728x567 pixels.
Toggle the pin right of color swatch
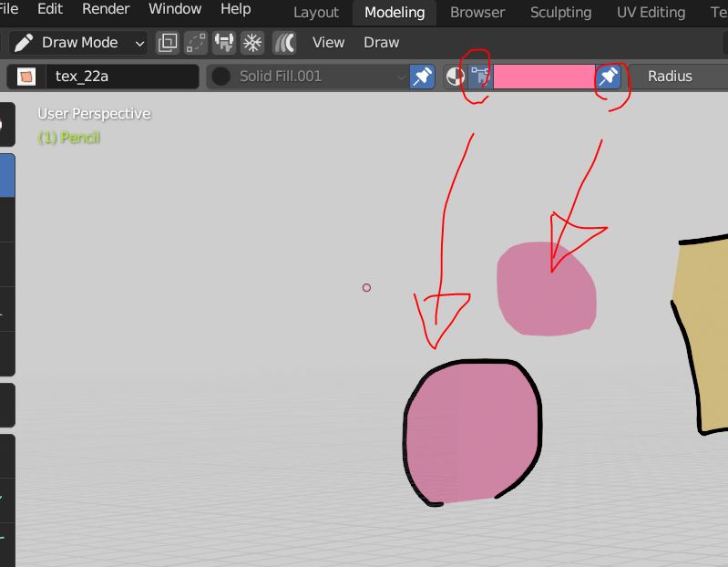[608, 77]
